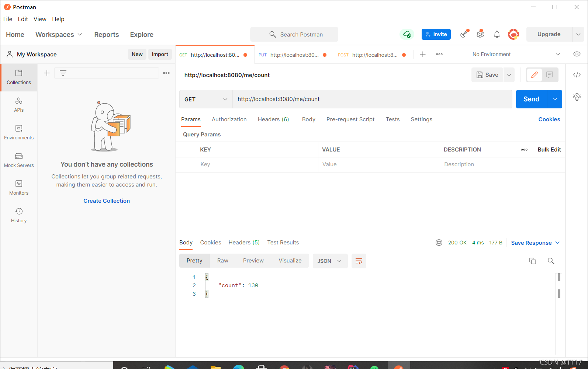
Task: Open the Cookies link
Action: [549, 119]
